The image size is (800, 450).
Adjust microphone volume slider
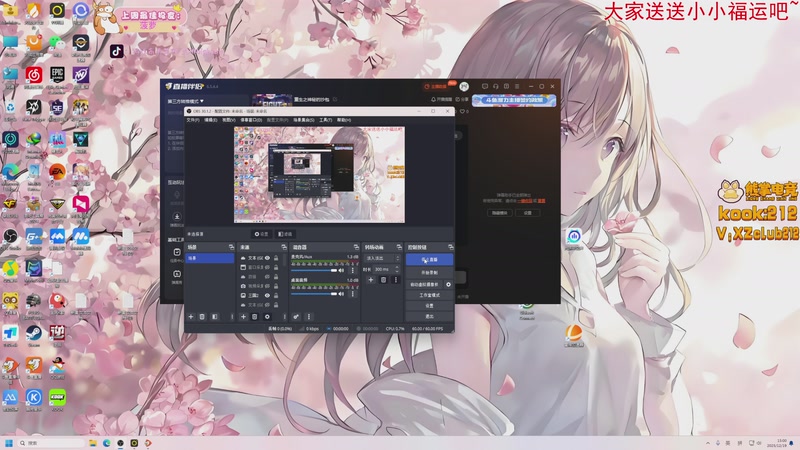click(314, 270)
